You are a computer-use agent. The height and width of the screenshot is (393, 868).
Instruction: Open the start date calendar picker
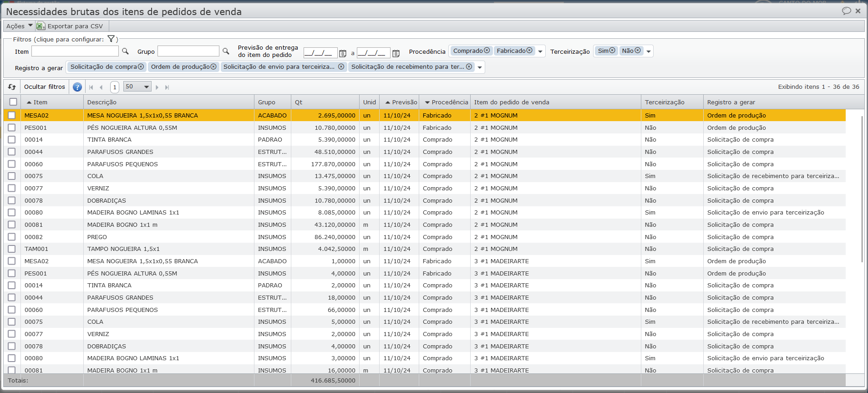click(x=343, y=53)
